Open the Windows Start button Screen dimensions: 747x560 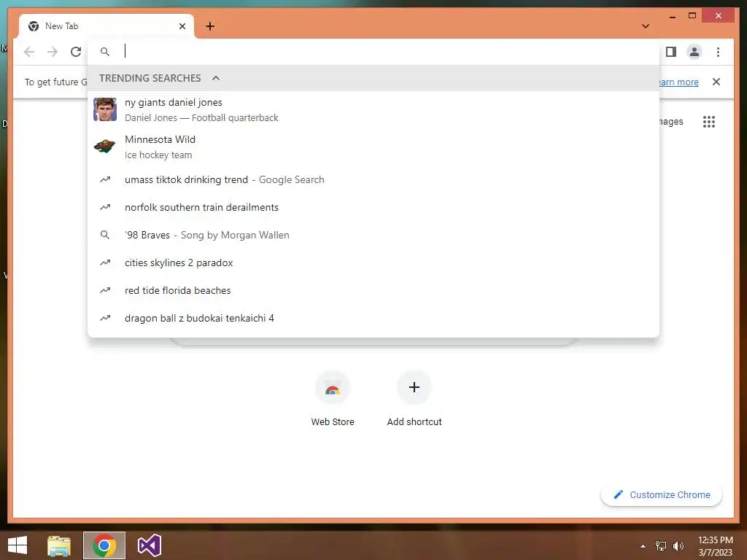[x=18, y=545]
